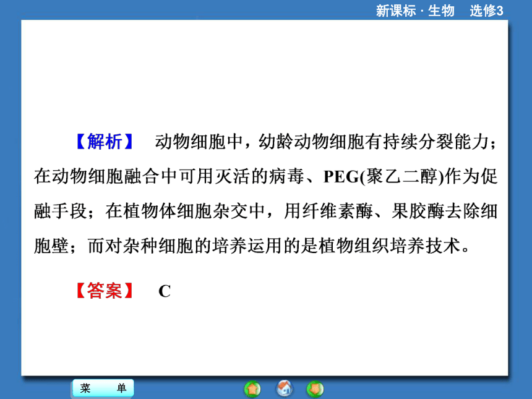Click the header text 选修3

(x=487, y=11)
